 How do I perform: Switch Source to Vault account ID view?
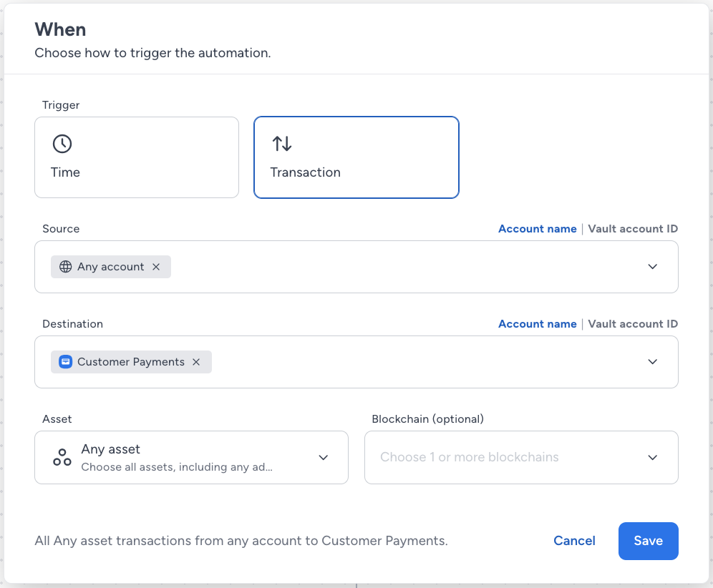point(633,229)
